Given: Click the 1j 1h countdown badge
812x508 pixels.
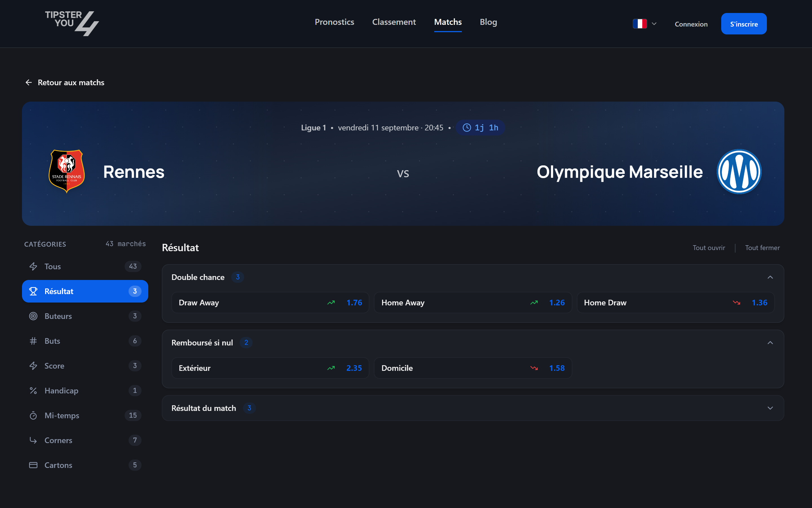Looking at the screenshot, I should point(480,128).
